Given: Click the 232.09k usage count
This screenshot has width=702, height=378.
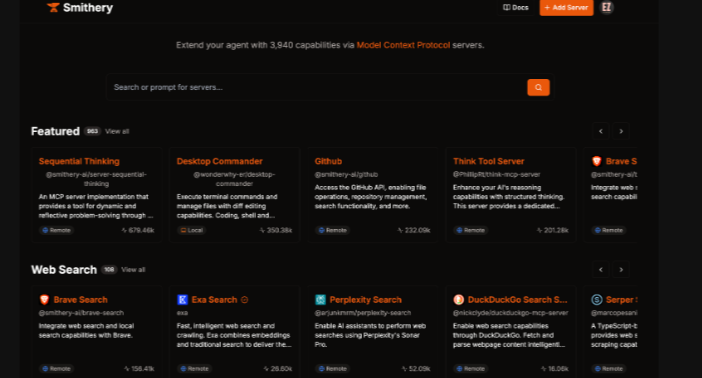Looking at the screenshot, I should [414, 230].
